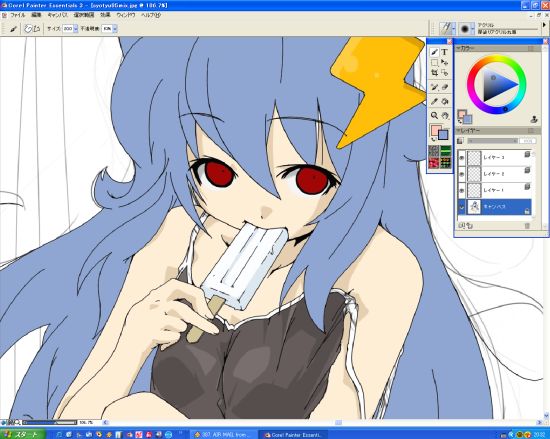This screenshot has width=550, height=439.
Task: Click the Canvas layer thumbnail
Action: click(x=474, y=207)
